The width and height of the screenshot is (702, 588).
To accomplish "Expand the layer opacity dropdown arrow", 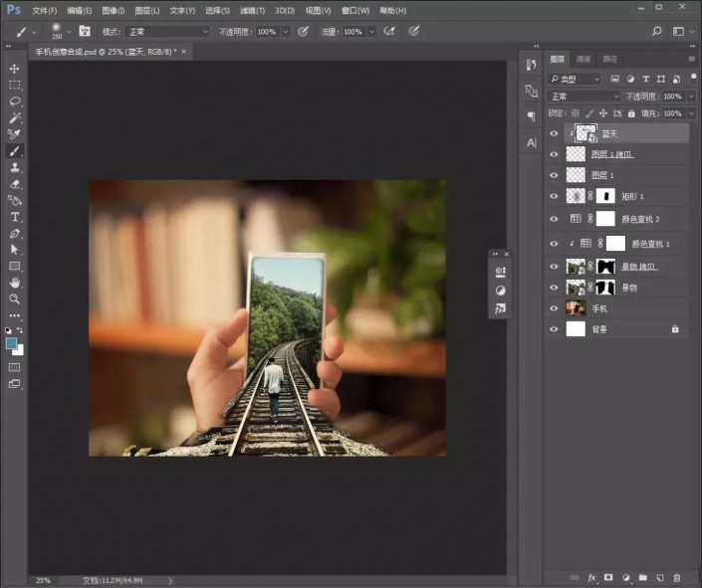I will [x=691, y=97].
